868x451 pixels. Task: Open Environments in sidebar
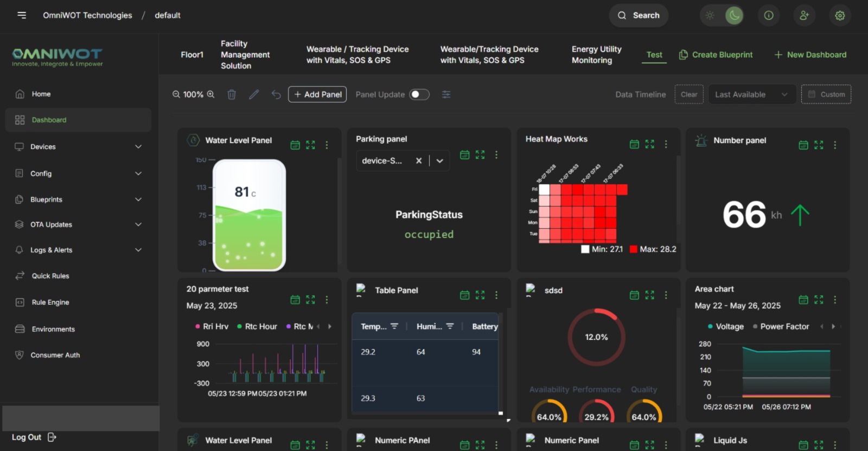(78, 329)
